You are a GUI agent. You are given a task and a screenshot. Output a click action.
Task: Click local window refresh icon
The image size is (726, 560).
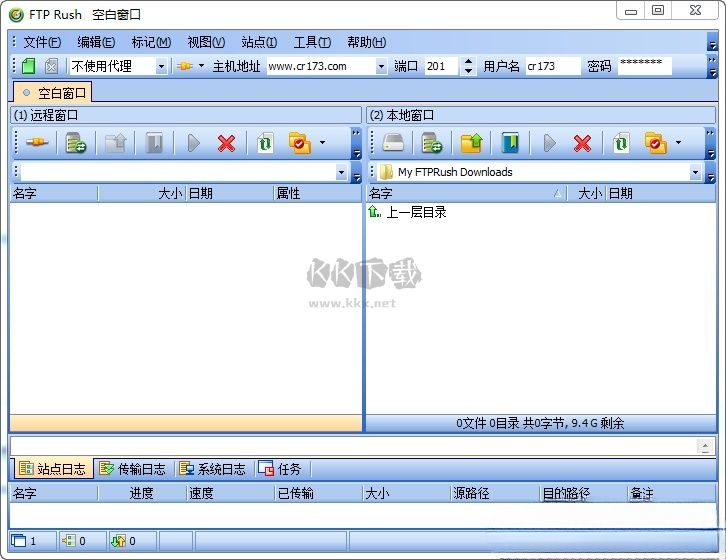coord(621,143)
